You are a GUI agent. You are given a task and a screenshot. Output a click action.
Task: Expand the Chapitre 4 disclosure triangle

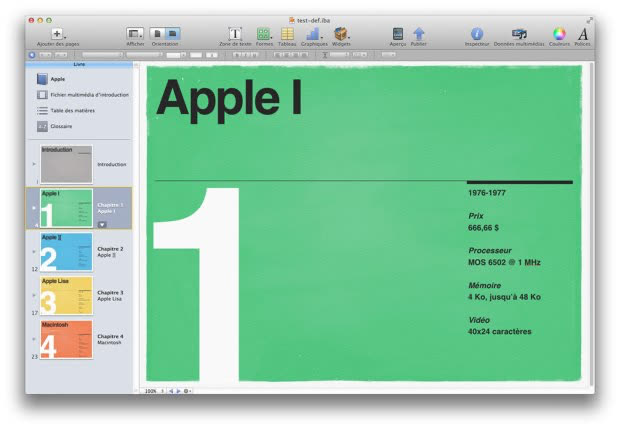34,339
